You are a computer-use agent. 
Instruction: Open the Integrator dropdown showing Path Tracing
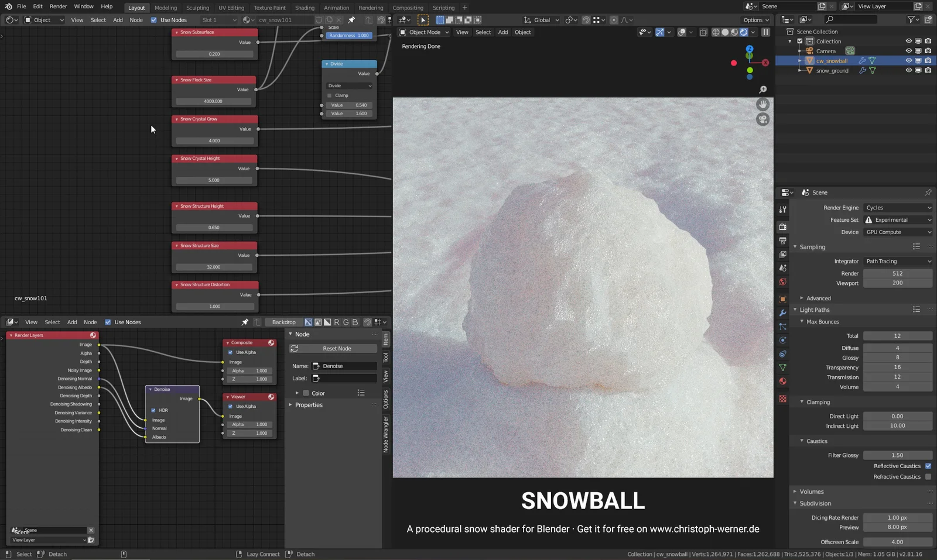(x=898, y=261)
